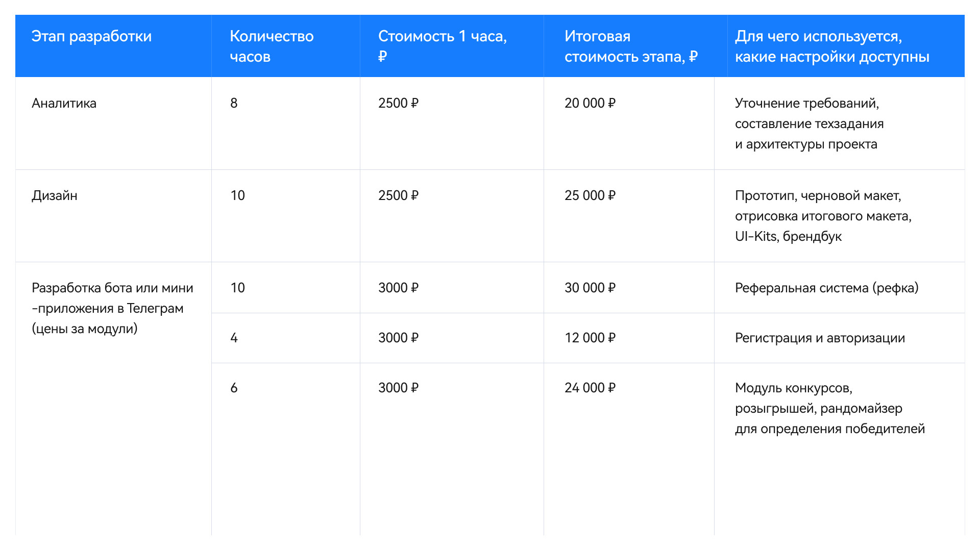Select the 12 000 ₽ total cost cell
This screenshot has width=980, height=551.
[590, 338]
